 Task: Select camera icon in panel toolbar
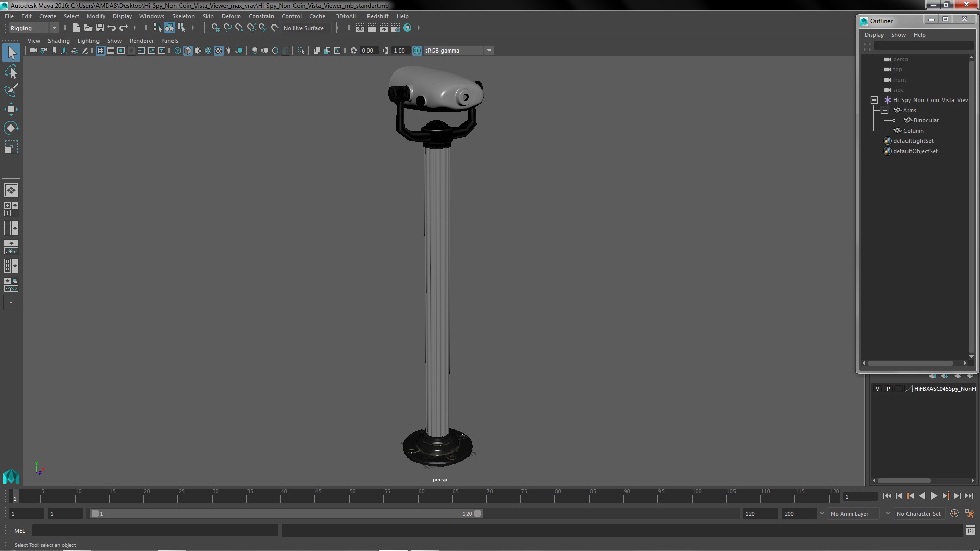(x=34, y=51)
